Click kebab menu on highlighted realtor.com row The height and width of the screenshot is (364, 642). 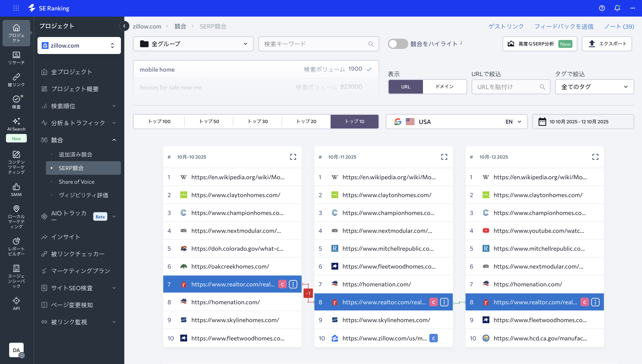[293, 284]
